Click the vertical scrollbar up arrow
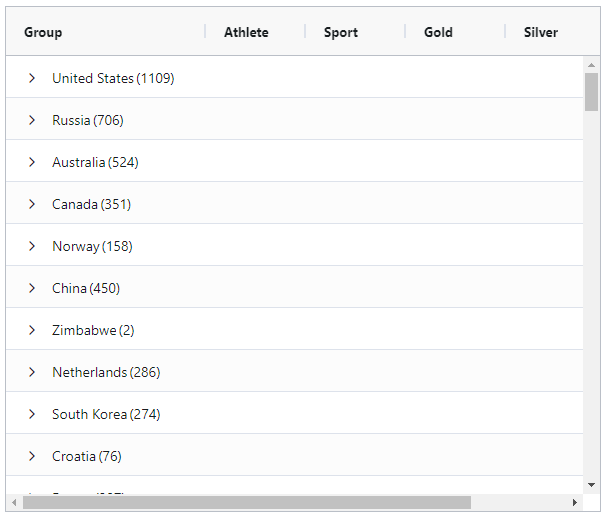The width and height of the screenshot is (606, 517). point(592,65)
